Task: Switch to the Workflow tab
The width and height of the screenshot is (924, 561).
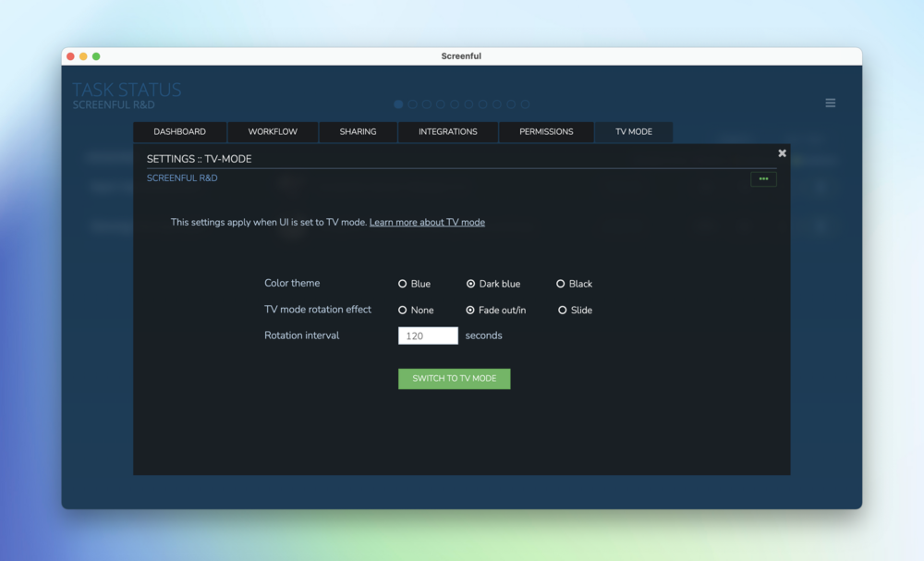Action: [273, 132]
